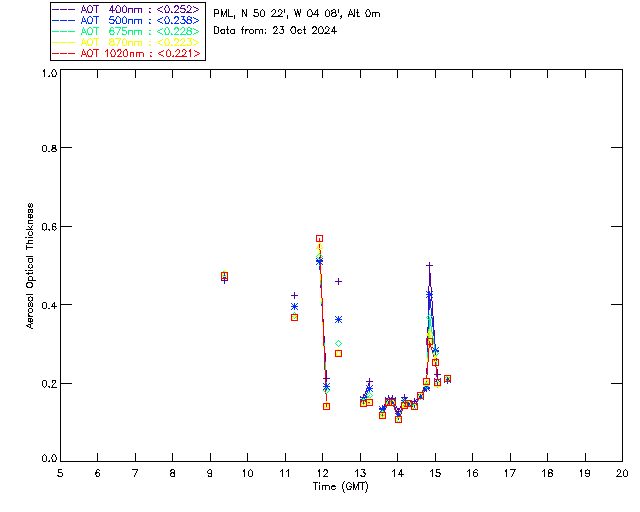Click the data point cluster near 9.4h
Image resolution: width=640 pixels, height=512 pixels.
coord(224,276)
